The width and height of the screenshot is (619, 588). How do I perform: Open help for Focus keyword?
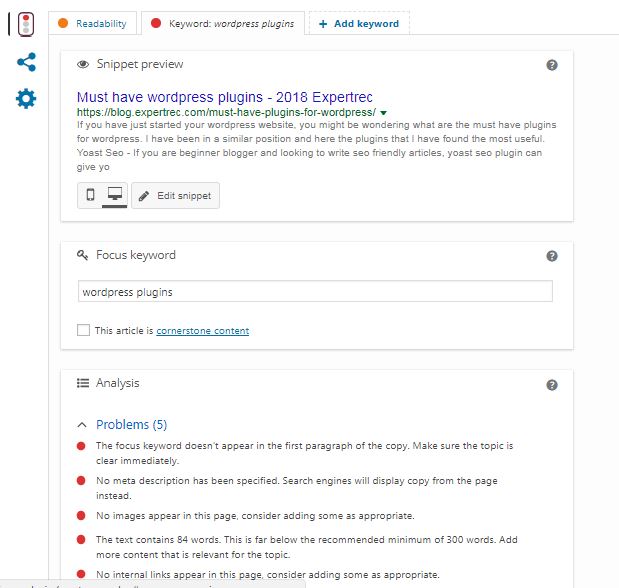point(551,256)
